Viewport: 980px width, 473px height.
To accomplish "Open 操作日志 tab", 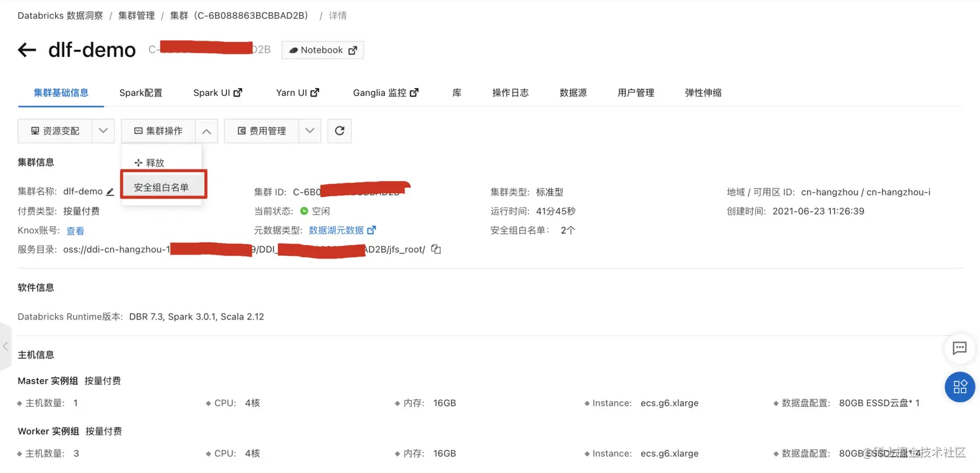I will click(510, 93).
